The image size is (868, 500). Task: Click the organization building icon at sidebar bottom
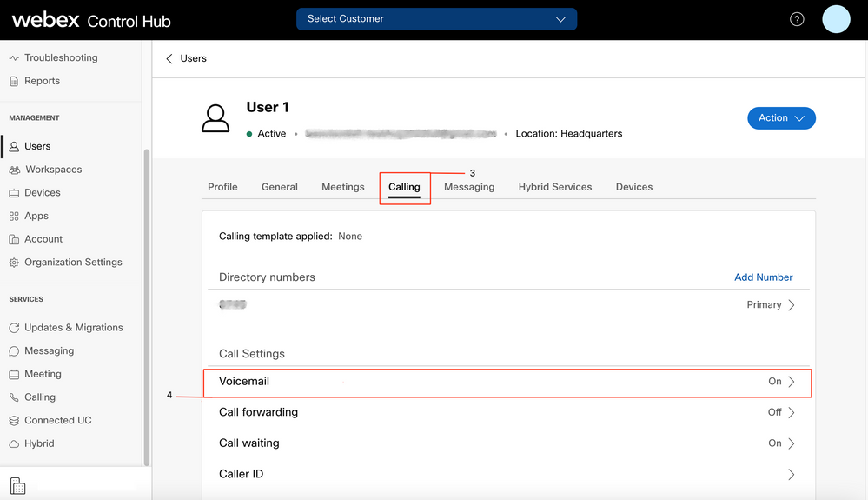click(17, 485)
